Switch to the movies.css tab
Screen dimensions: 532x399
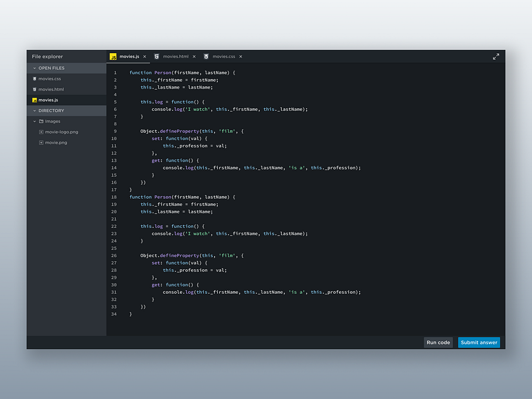coord(223,56)
